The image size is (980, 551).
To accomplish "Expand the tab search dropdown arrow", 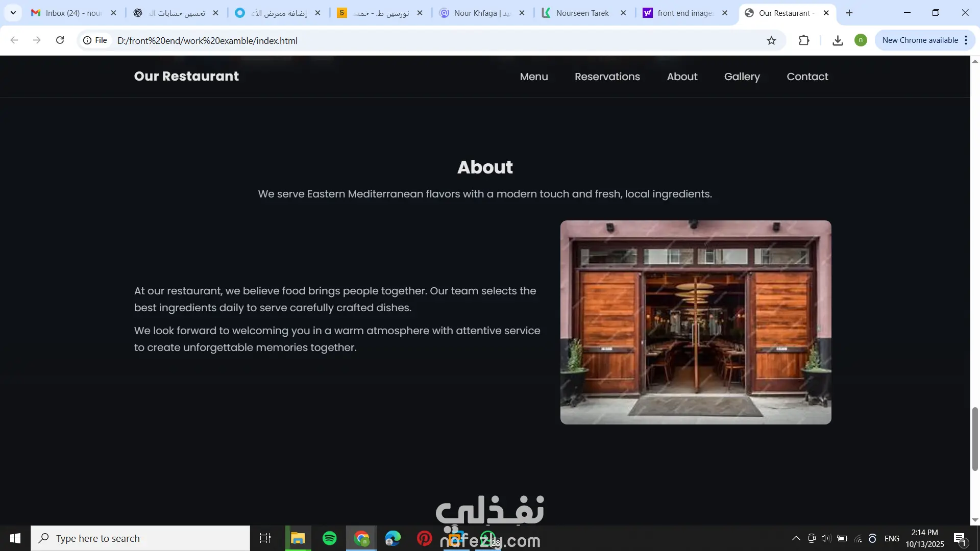I will point(13,13).
